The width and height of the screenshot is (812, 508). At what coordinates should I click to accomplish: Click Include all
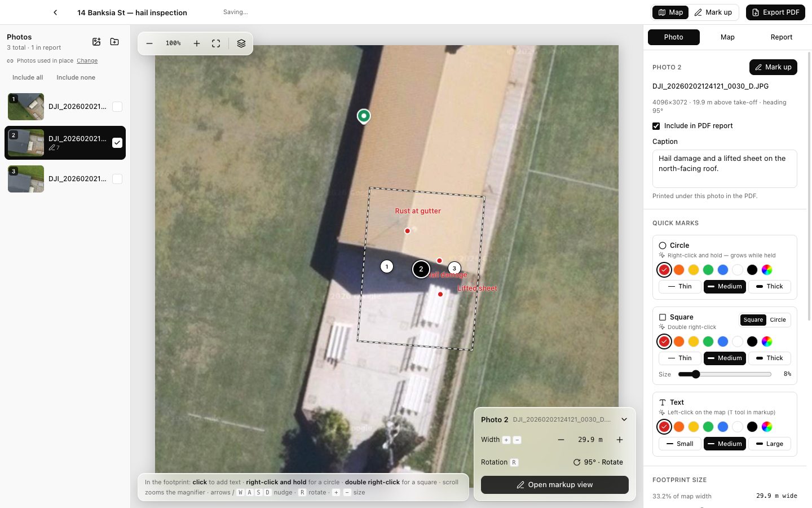[28, 78]
